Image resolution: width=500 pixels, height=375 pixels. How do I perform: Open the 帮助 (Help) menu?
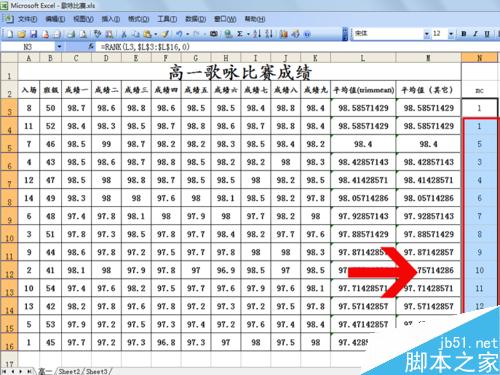pos(255,19)
